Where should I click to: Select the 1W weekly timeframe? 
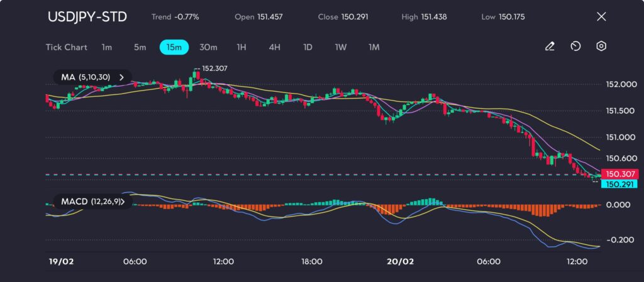pos(341,47)
